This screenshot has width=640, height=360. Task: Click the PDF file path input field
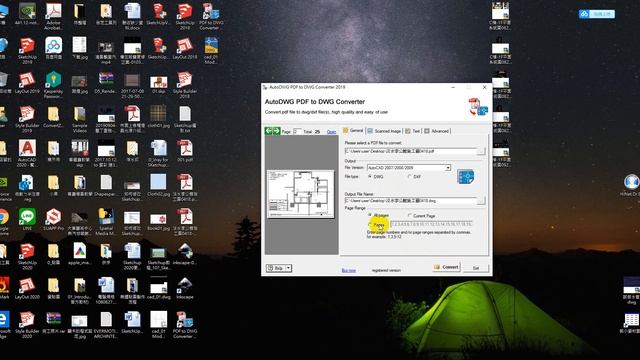410,151
